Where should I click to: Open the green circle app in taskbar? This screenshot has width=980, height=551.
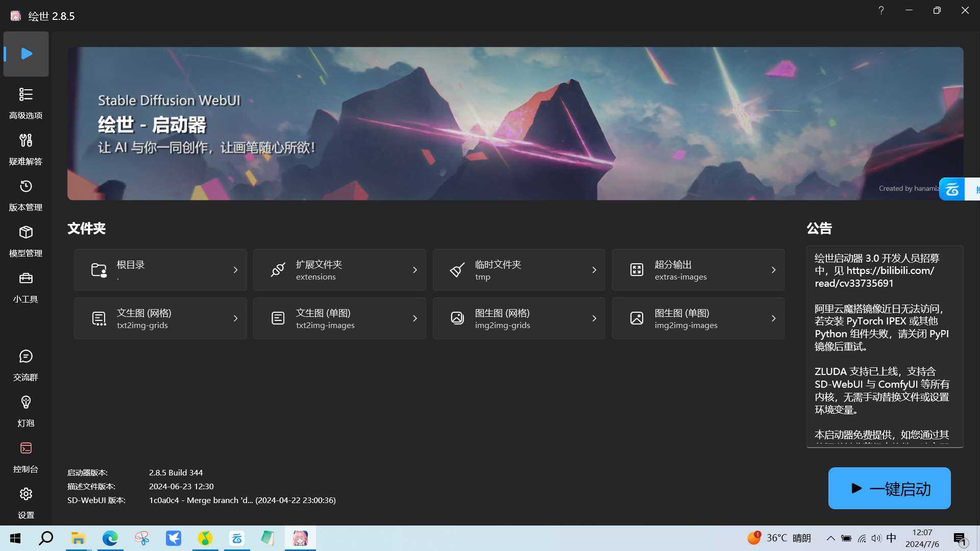(x=205, y=538)
